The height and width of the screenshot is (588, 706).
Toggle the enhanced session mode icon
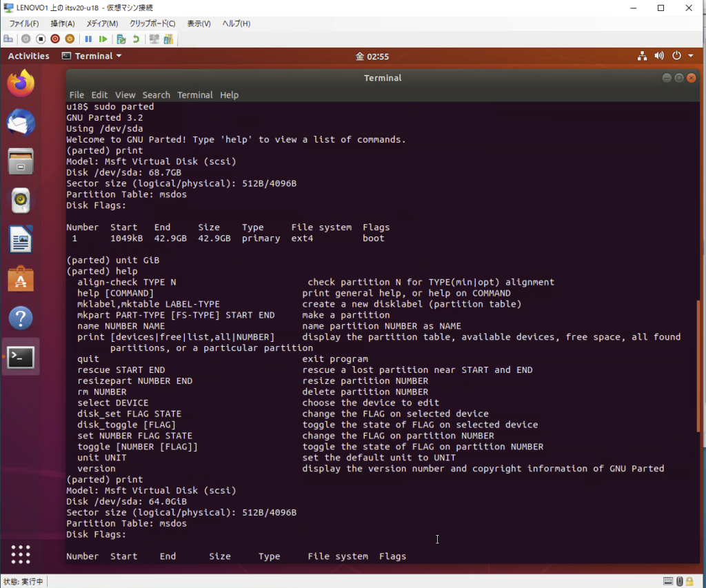tap(154, 39)
